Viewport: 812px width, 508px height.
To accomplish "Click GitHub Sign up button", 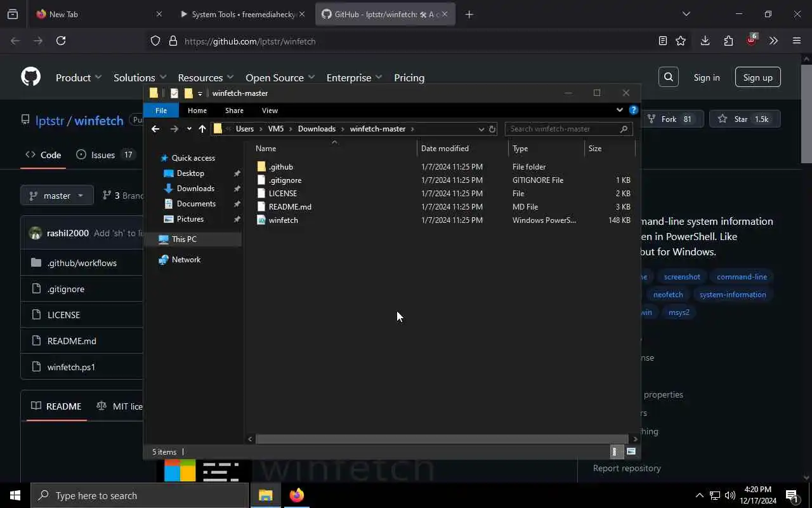I will tap(758, 77).
